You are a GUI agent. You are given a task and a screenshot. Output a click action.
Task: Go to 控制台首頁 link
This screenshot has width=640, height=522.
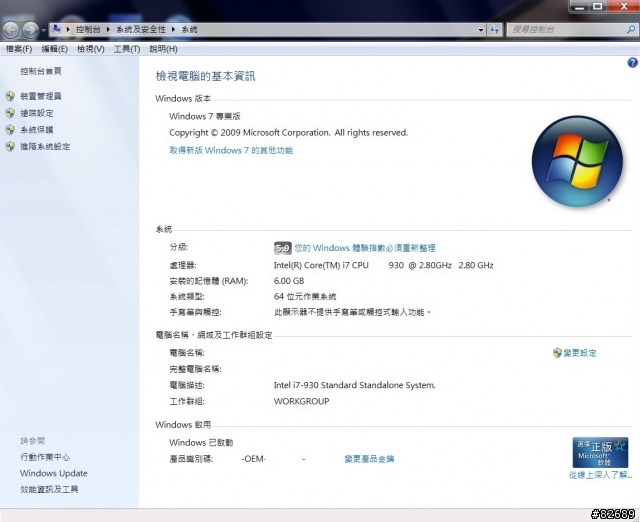(41, 71)
